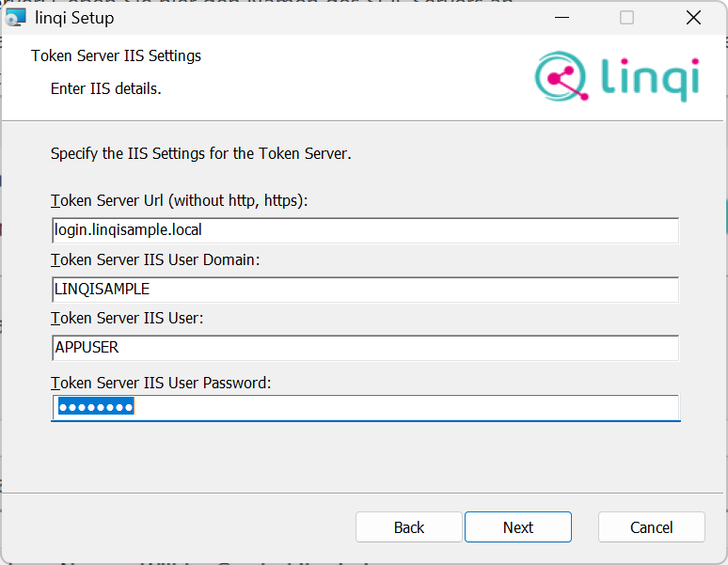The height and width of the screenshot is (565, 728).
Task: Cancel the linqi setup
Action: [x=651, y=527]
